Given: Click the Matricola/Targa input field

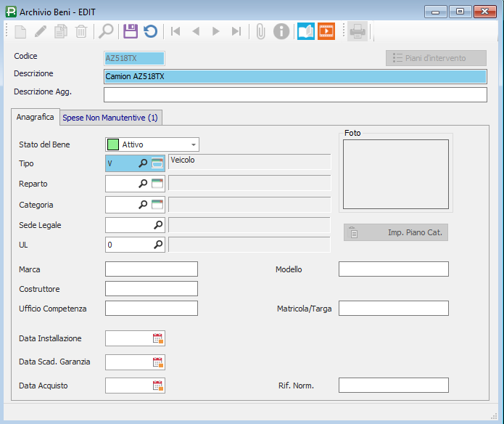Looking at the screenshot, I should 393,309.
